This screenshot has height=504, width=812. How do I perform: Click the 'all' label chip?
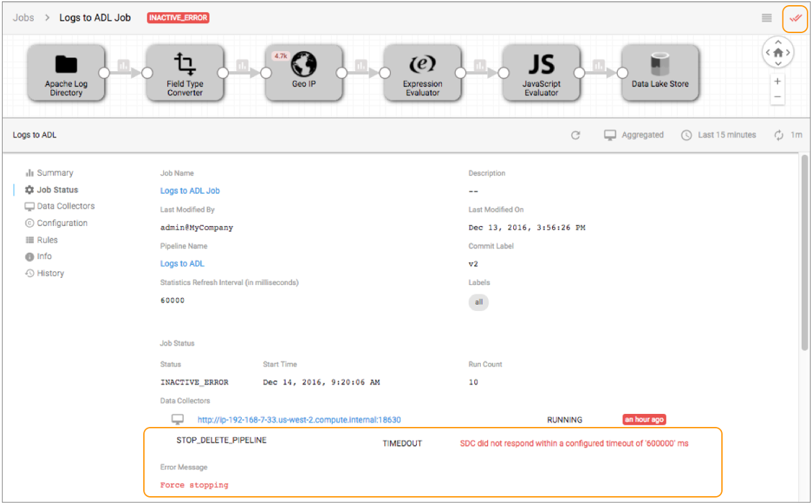(x=479, y=302)
